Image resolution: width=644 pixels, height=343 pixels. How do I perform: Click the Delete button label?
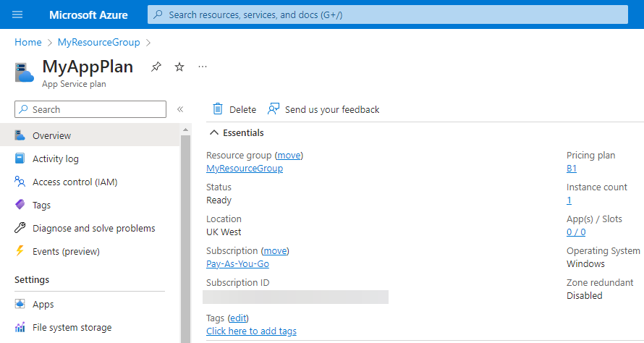click(x=242, y=110)
